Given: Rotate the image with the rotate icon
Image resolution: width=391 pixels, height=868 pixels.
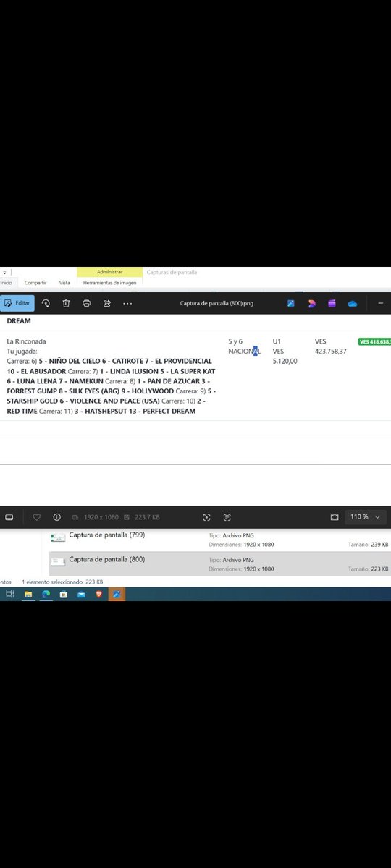Looking at the screenshot, I should 46,303.
